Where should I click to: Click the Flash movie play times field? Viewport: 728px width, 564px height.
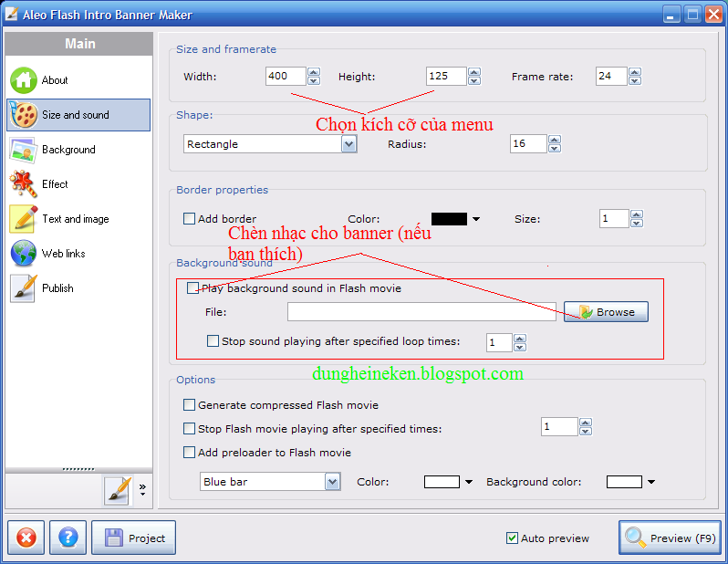pyautogui.click(x=559, y=426)
